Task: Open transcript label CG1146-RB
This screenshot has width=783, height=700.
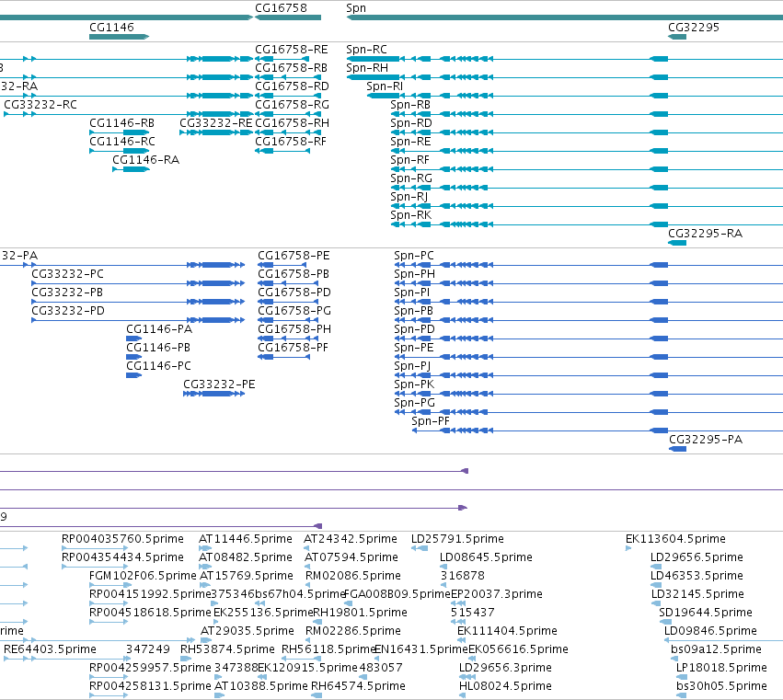Action: [x=121, y=123]
